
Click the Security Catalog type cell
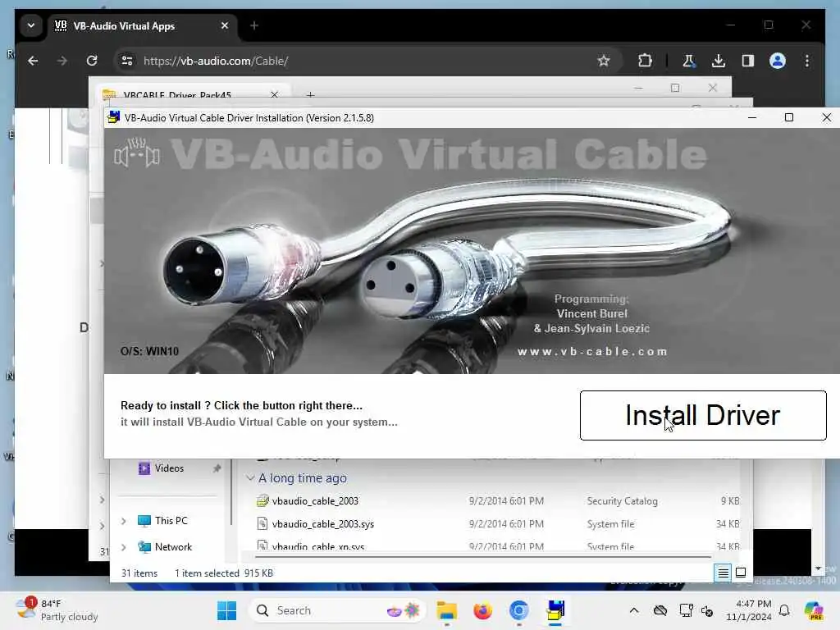(622, 501)
